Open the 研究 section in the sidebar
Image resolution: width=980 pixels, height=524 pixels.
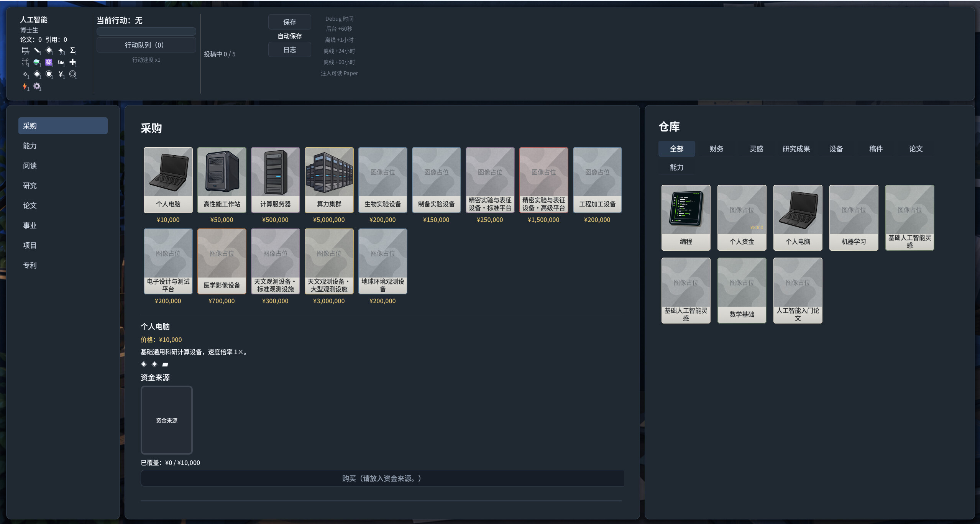[63, 186]
